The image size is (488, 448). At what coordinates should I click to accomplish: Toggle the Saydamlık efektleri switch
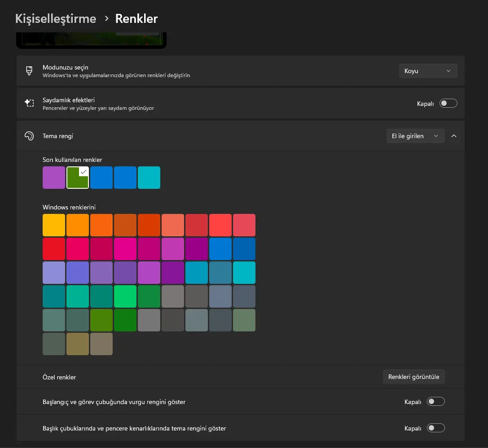448,103
